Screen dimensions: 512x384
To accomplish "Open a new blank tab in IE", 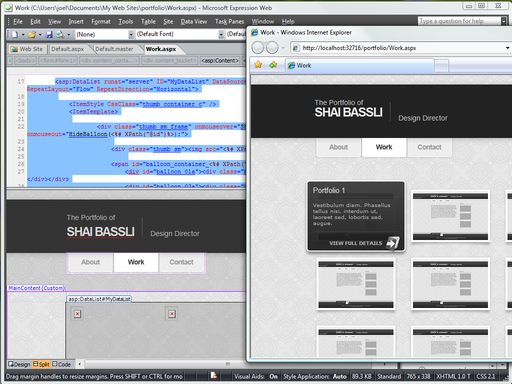I will click(442, 66).
